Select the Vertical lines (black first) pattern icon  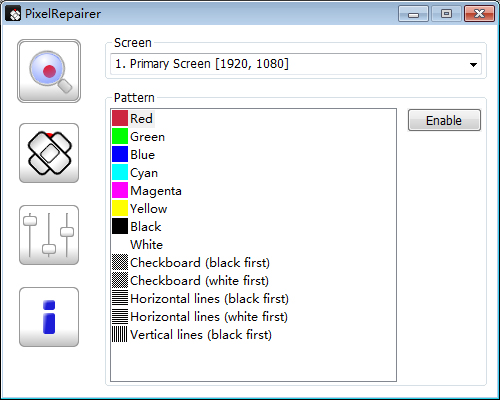pos(120,334)
